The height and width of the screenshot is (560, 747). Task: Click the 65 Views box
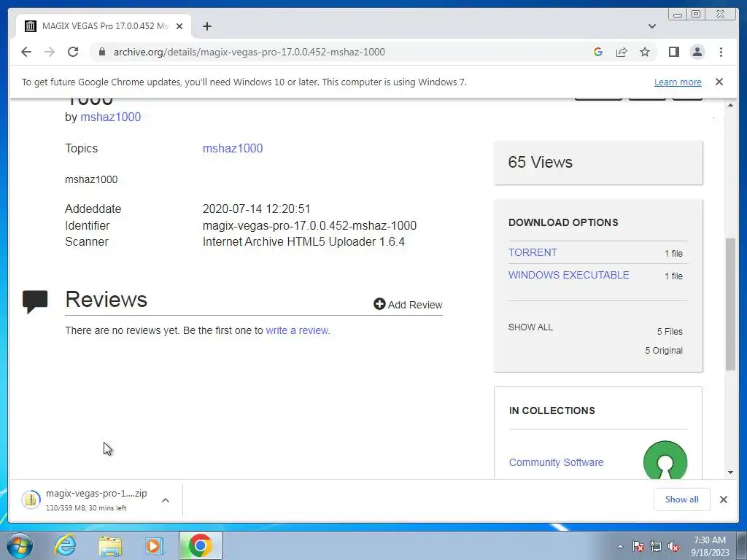coord(598,163)
